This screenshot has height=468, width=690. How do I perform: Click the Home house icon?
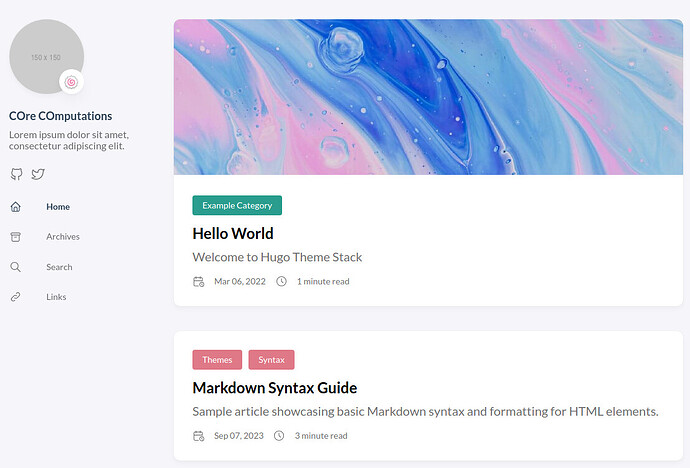click(15, 207)
